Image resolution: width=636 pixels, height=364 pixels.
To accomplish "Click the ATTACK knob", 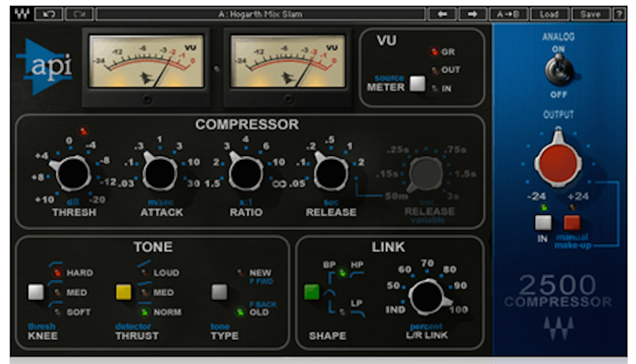I will pyautogui.click(x=159, y=174).
